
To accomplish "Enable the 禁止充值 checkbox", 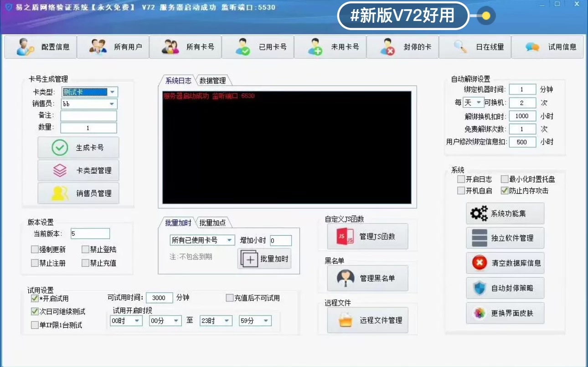I will coord(85,263).
